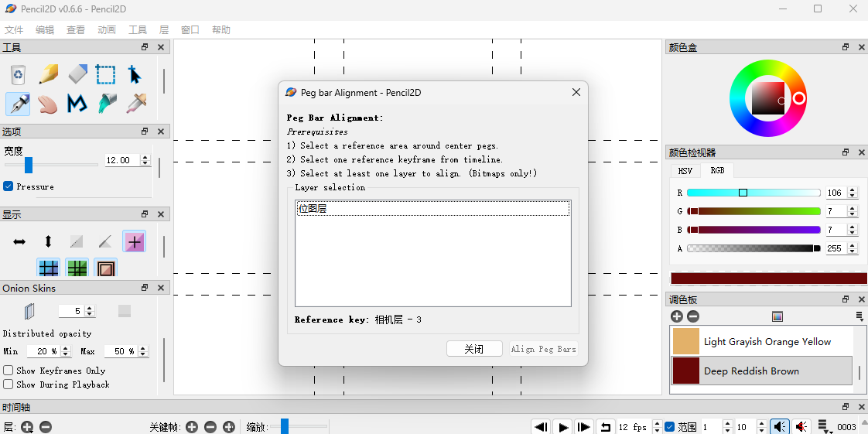Viewport: 868px width, 434px height.
Task: Toggle the blue grid overlay
Action: click(x=48, y=268)
